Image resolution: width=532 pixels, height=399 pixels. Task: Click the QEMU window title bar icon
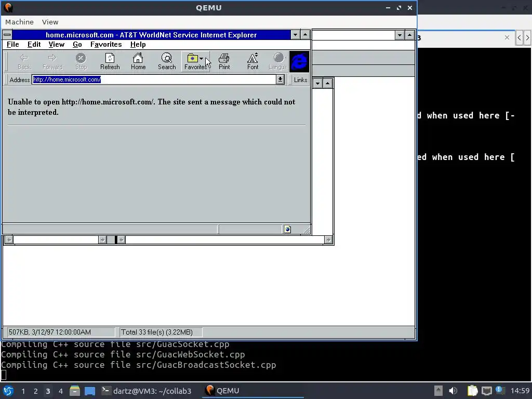pos(8,7)
